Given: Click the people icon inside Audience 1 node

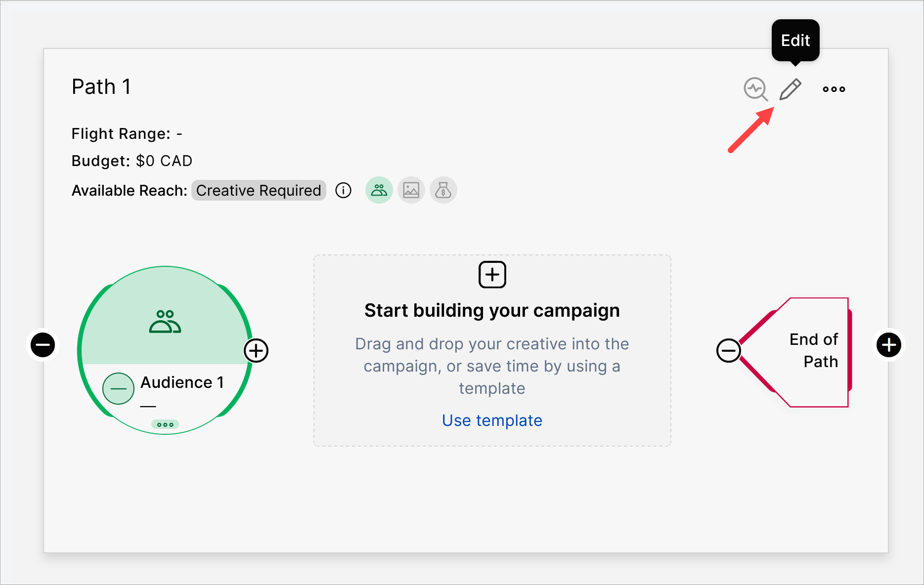Looking at the screenshot, I should (x=165, y=322).
